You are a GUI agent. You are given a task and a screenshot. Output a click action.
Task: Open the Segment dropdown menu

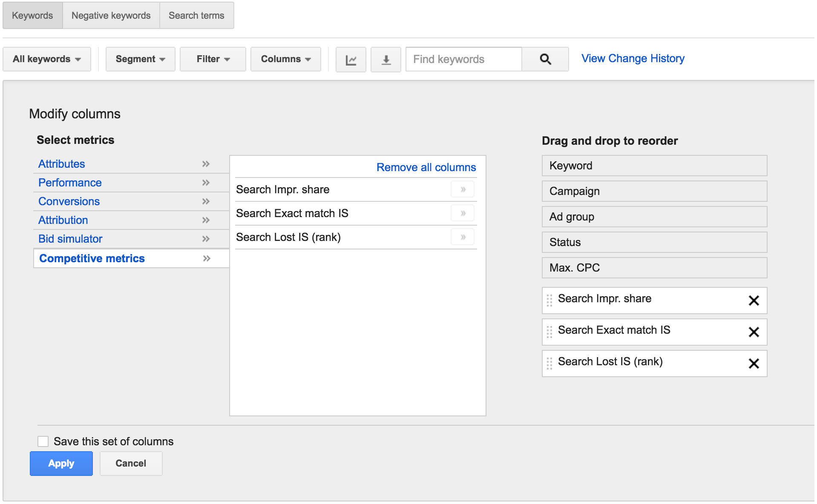[140, 59]
